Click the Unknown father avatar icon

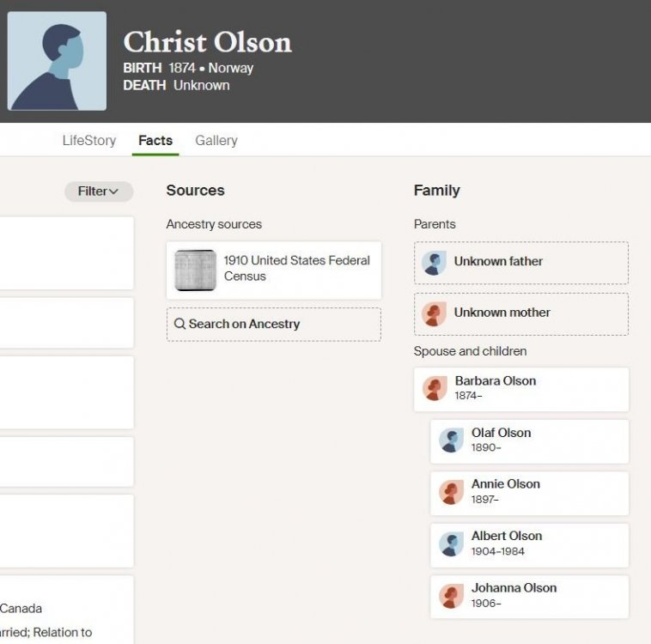(434, 263)
